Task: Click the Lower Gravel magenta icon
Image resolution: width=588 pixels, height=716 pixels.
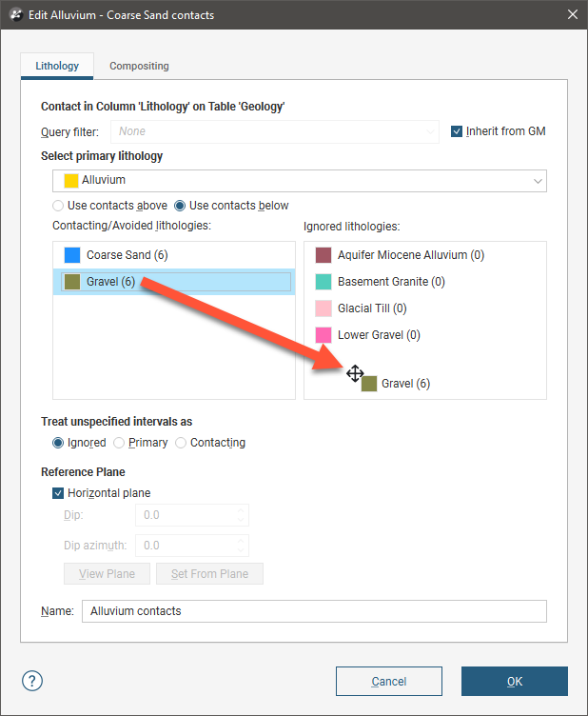Action: pos(323,335)
